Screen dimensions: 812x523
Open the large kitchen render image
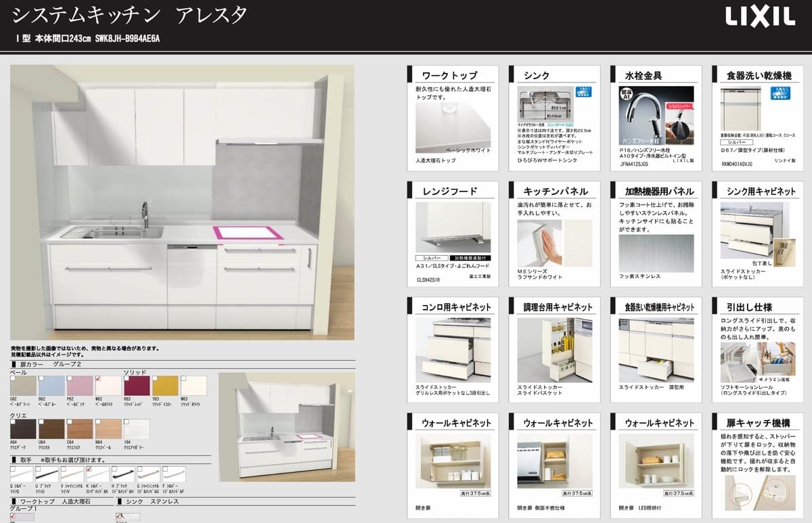[183, 202]
